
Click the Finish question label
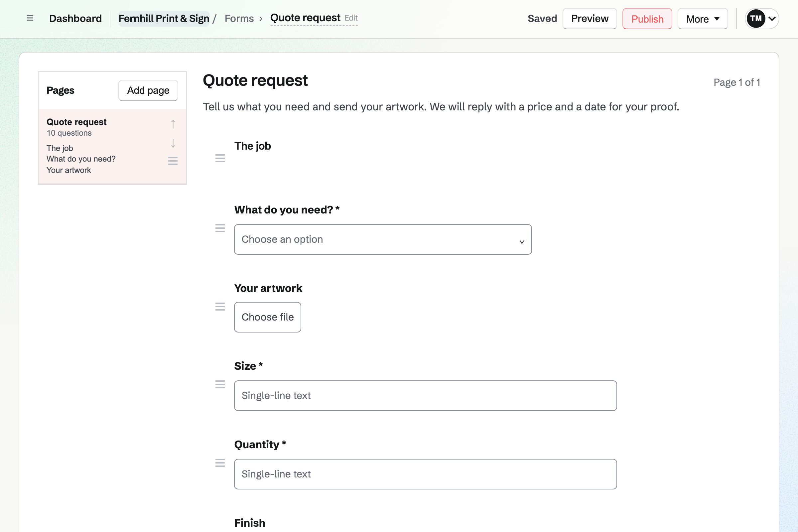pos(250,523)
